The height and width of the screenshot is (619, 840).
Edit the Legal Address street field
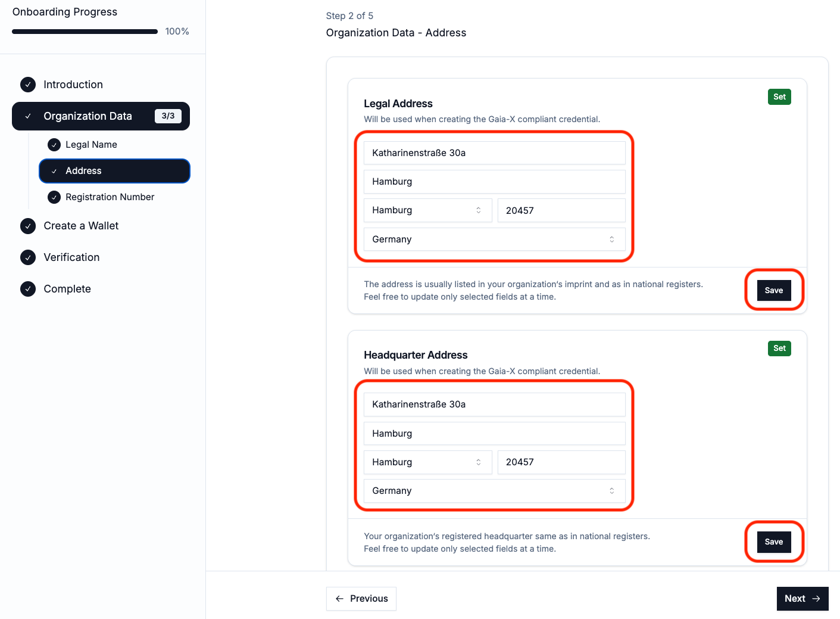pos(494,153)
